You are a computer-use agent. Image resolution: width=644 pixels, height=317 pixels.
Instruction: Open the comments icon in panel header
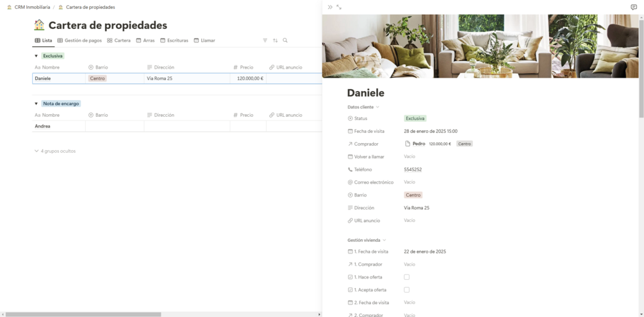point(633,7)
